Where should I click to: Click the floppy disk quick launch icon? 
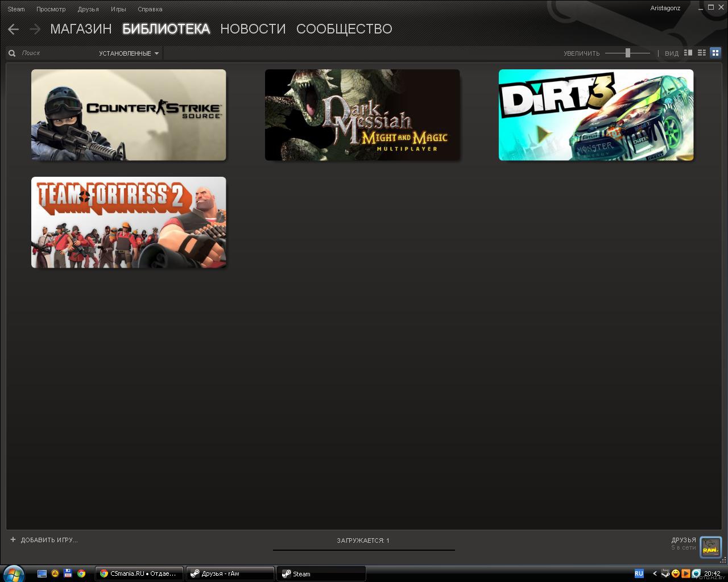click(68, 573)
